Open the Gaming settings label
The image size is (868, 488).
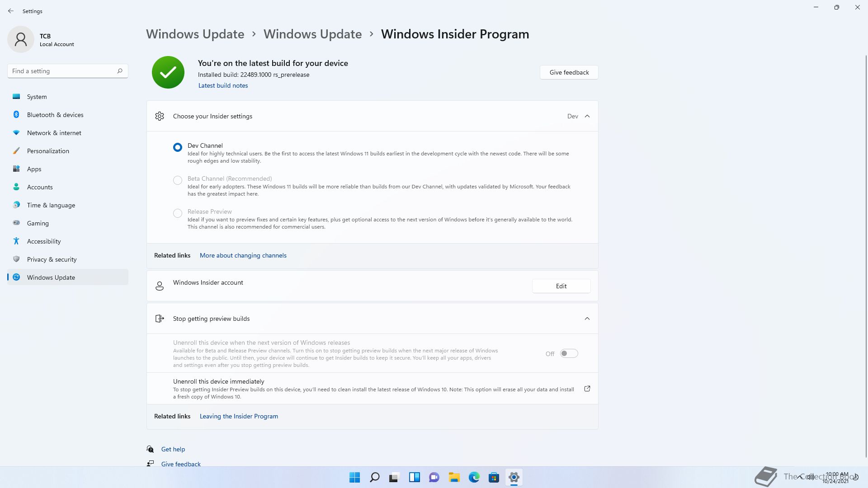(x=38, y=223)
